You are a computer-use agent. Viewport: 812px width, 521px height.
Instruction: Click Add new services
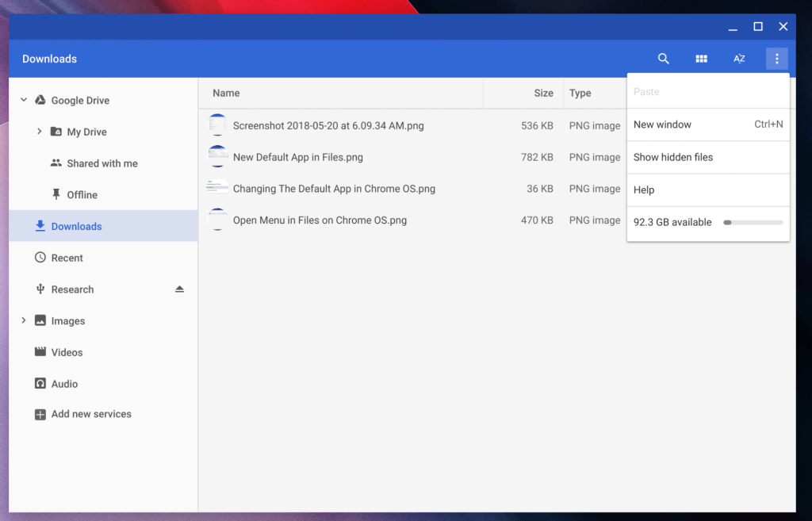pyautogui.click(x=82, y=413)
